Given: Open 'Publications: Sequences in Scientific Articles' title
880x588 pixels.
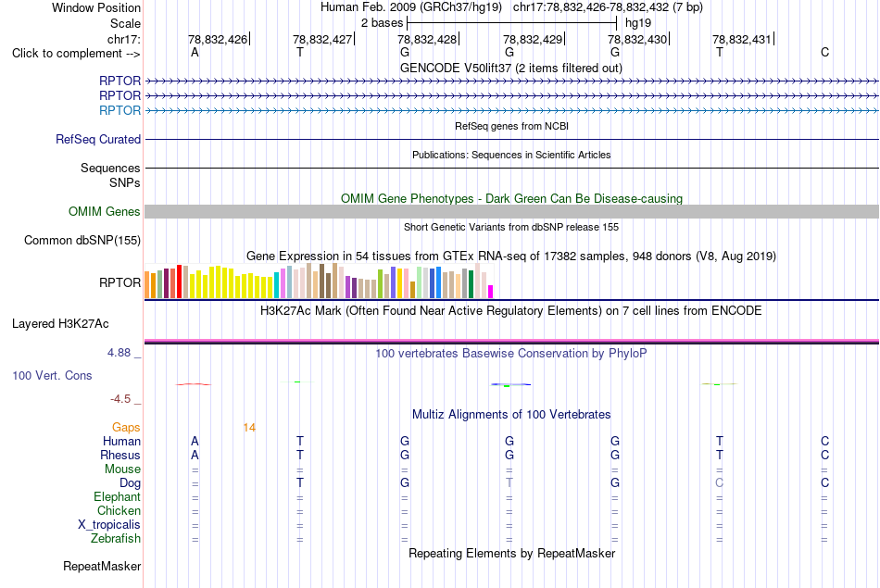Looking at the screenshot, I should [511, 155].
